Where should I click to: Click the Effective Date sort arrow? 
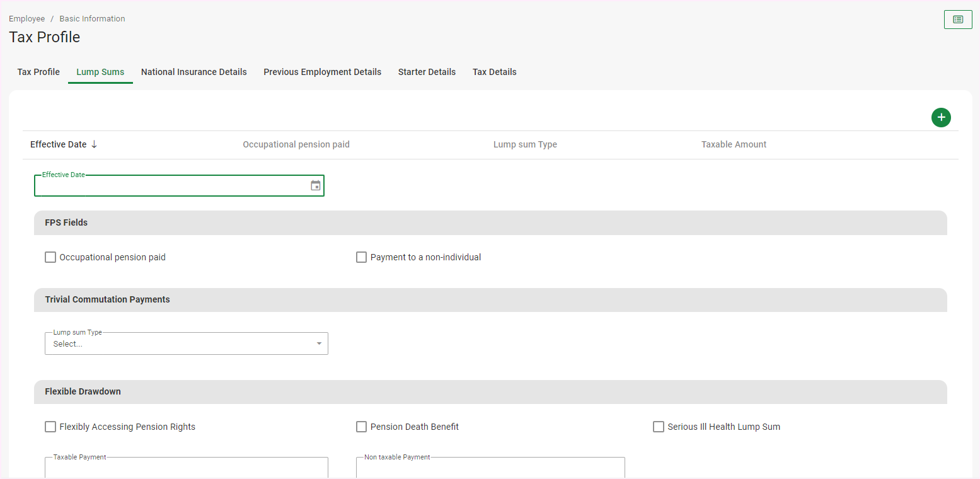[x=95, y=144]
